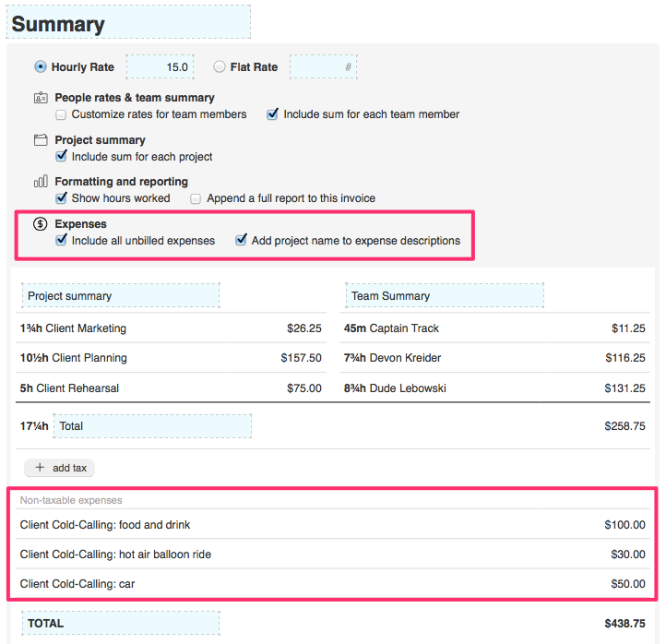This screenshot has width=666, height=644.
Task: Toggle Add project name to expense descriptions
Action: tap(241, 241)
